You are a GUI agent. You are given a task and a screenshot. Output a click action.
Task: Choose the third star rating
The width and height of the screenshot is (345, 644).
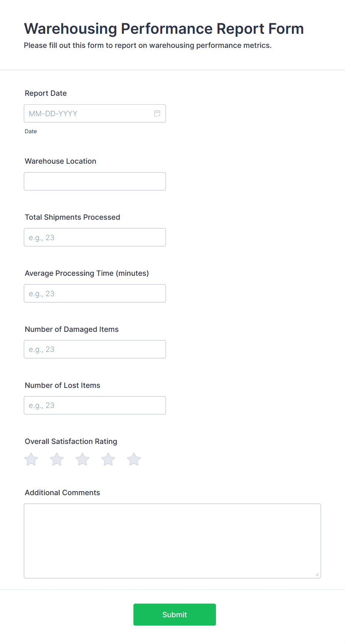click(x=82, y=460)
